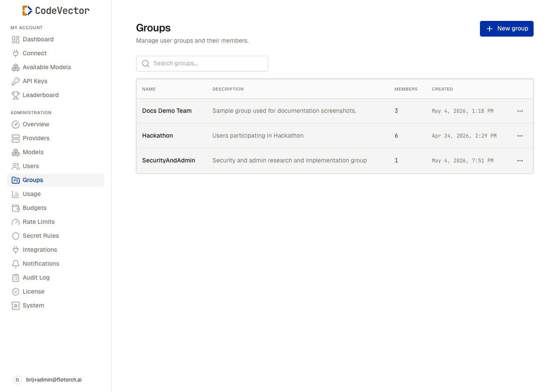Click the Audit Log clipboard icon

click(16, 278)
